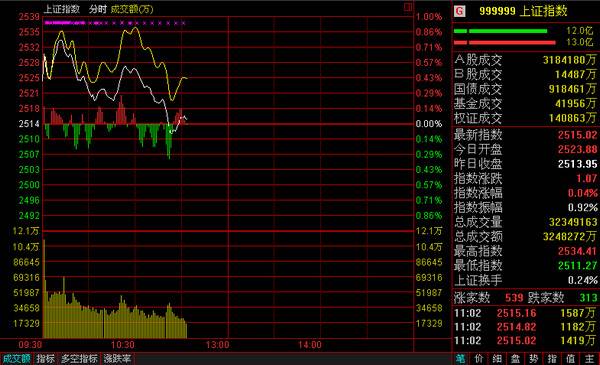Click 指数振幅 value 0.92%

tap(583, 208)
